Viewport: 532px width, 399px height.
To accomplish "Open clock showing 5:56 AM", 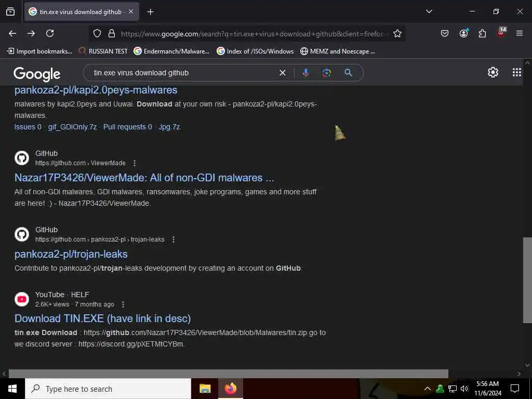I will (487, 389).
